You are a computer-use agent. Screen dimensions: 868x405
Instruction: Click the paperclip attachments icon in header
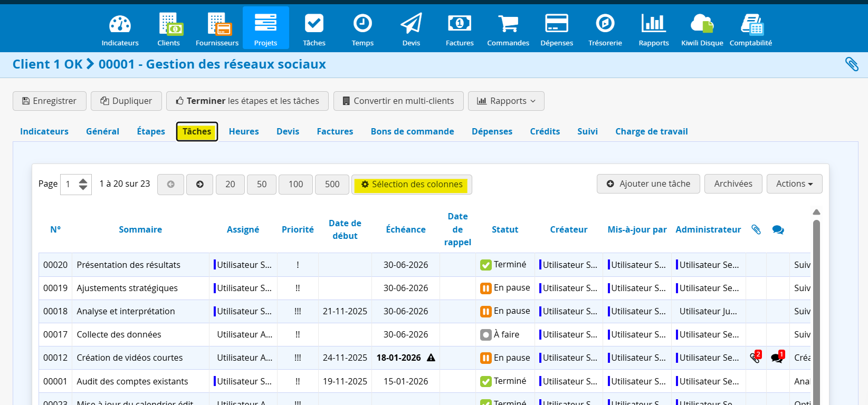tap(852, 64)
